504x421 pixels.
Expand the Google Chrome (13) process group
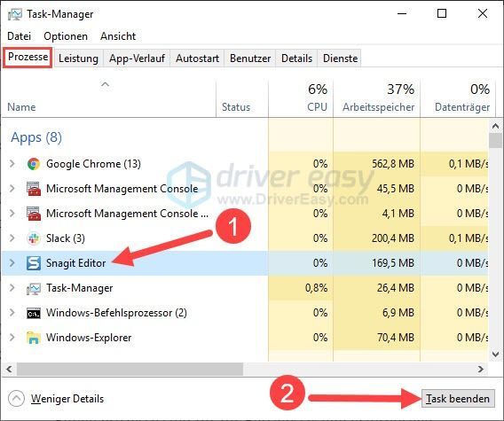(x=12, y=164)
